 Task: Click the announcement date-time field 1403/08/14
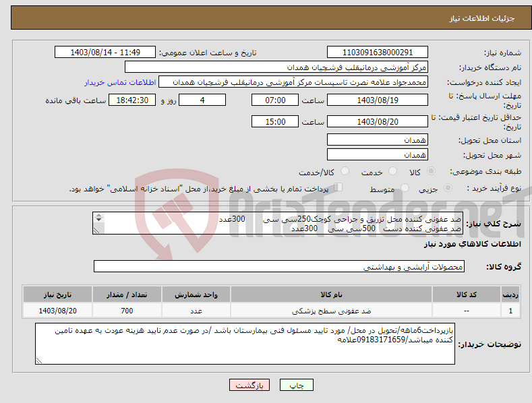[105, 53]
